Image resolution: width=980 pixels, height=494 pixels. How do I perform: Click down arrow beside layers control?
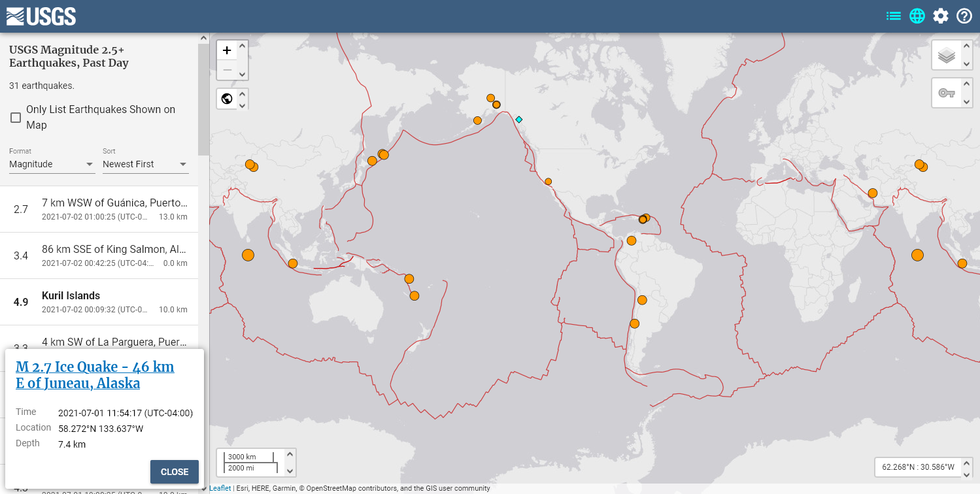[x=966, y=64]
